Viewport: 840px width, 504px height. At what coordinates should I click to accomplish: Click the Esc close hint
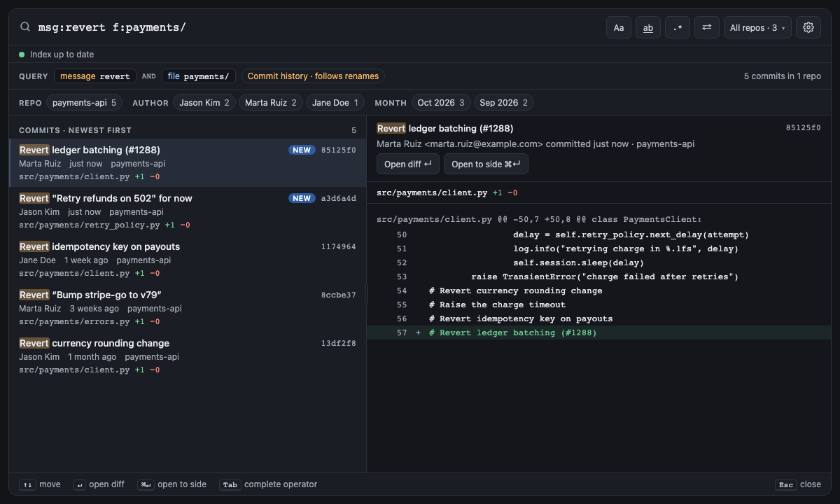(798, 484)
